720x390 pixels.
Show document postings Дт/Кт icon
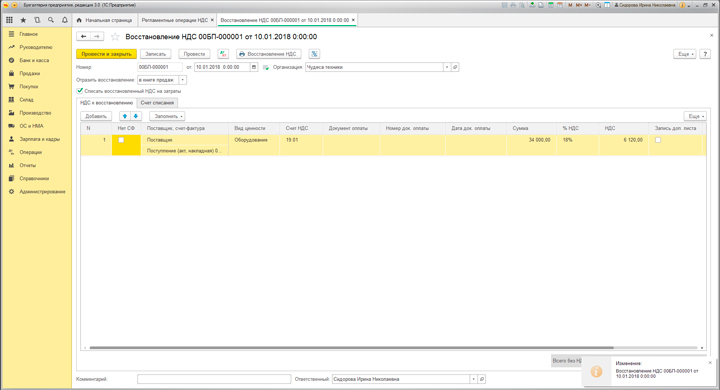(223, 54)
